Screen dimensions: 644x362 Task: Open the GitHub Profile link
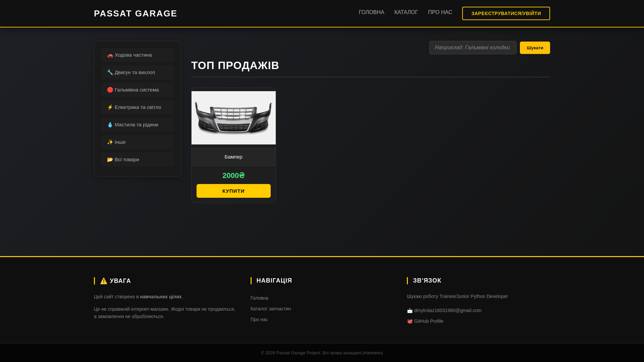429,321
